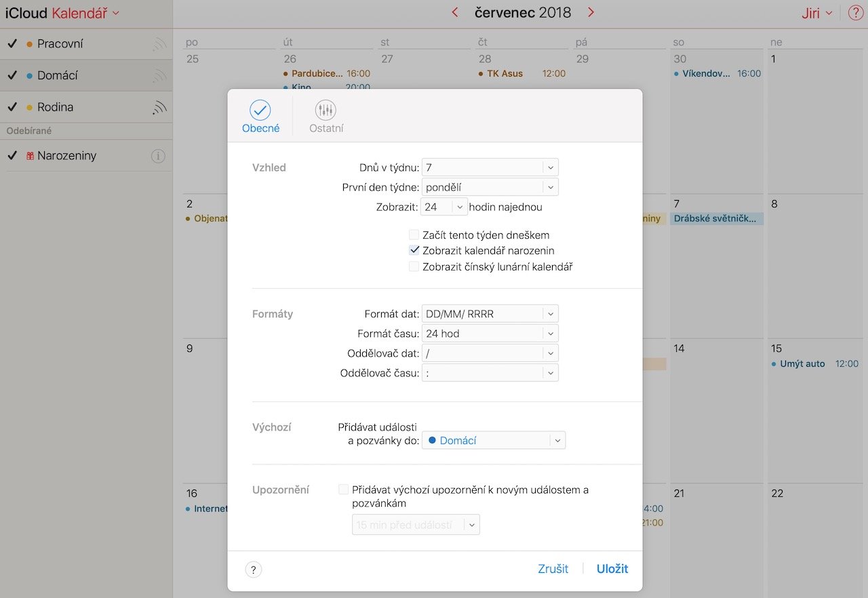The image size is (868, 598).
Task: Open the Objenat event on the 2nd
Action: click(x=207, y=219)
